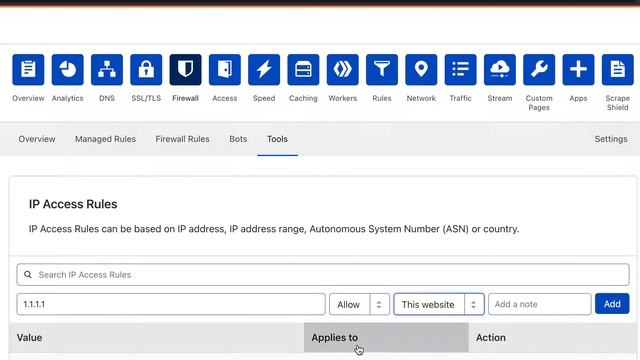The image size is (640, 360).
Task: Select the Firewall shield icon
Action: 185,69
